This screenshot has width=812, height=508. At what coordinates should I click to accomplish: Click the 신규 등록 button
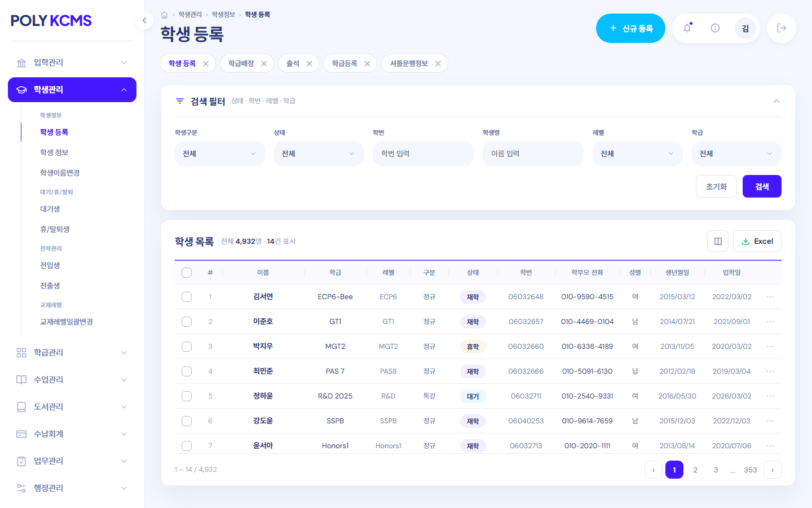[x=630, y=28]
